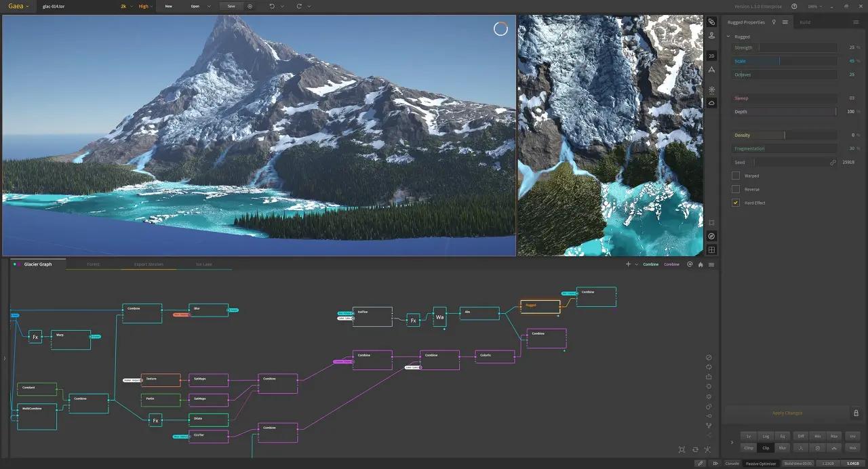This screenshot has height=469, width=868.
Task: Expand the redo history dropdown arrow
Action: [x=309, y=6]
